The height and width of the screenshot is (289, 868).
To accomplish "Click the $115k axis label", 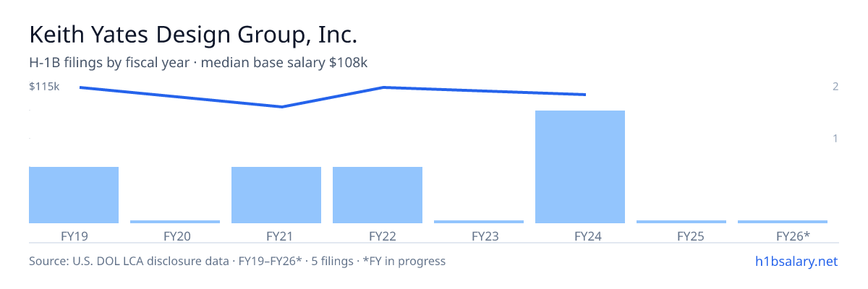I will [x=44, y=87].
